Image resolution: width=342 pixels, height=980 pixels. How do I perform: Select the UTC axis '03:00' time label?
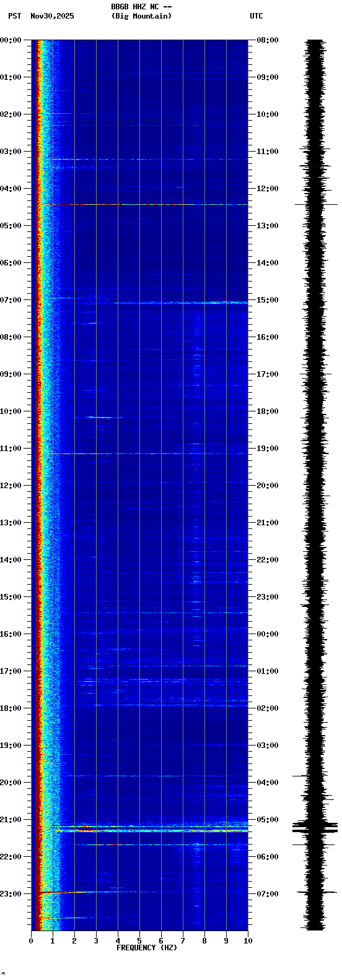[268, 746]
